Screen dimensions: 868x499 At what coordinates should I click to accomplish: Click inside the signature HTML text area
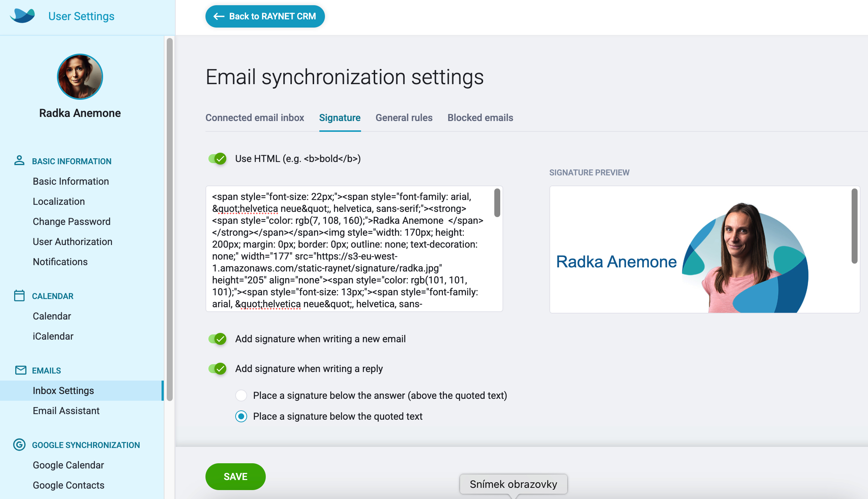pos(350,249)
